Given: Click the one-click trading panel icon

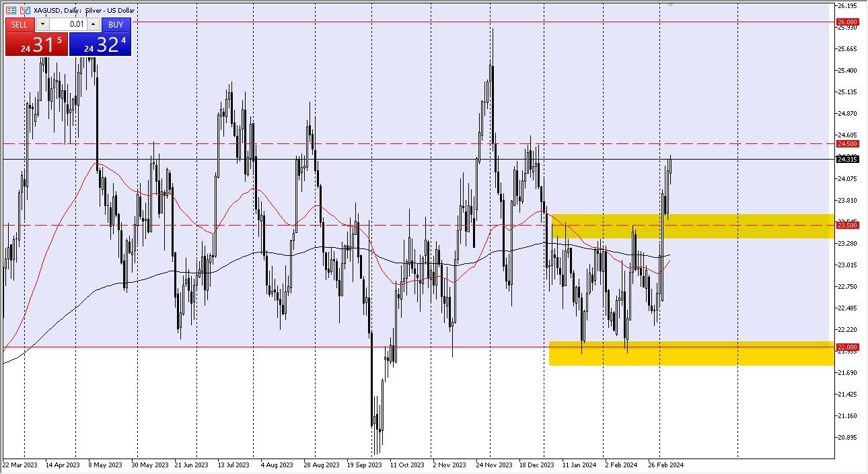Looking at the screenshot, I should point(24,10).
